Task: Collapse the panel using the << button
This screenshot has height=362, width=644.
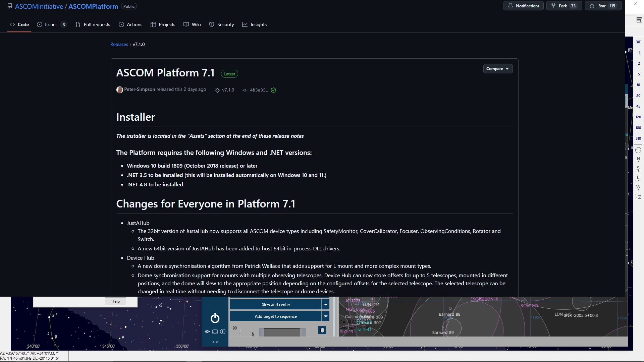Action: pos(215,342)
